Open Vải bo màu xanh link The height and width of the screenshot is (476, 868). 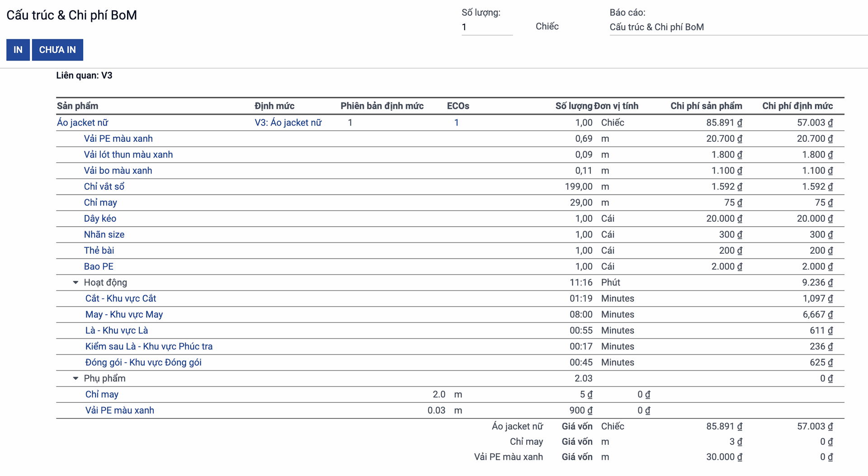[118, 171]
